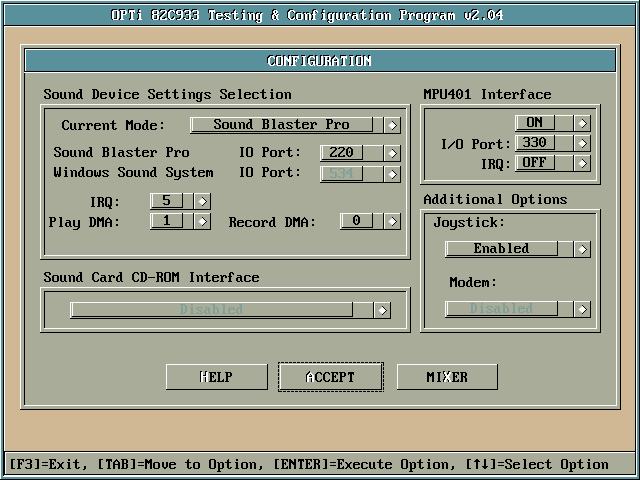Open the MIXER button
Image resolution: width=640 pixels, height=480 pixels.
pos(447,377)
